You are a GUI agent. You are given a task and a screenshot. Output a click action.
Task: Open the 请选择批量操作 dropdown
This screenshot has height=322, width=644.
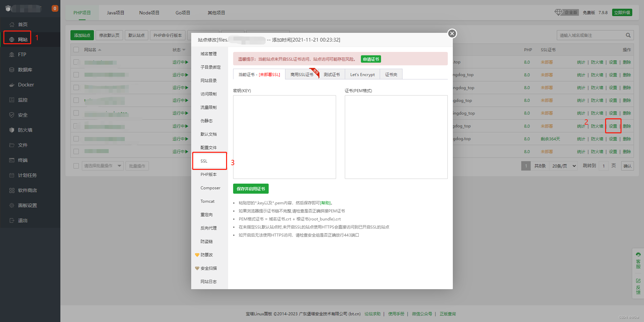pos(103,166)
